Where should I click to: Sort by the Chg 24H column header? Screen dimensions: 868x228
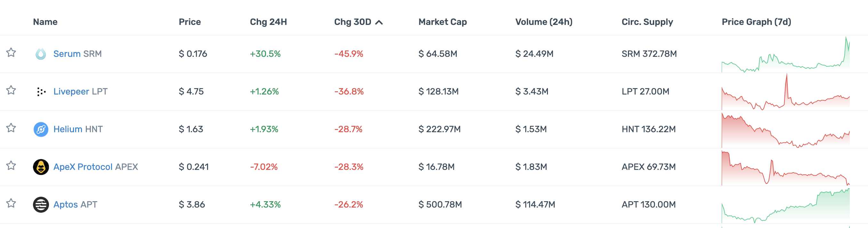coord(268,22)
